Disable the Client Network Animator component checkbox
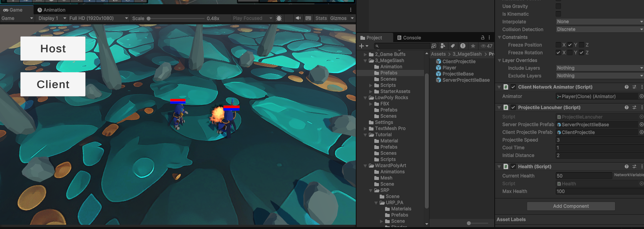The height and width of the screenshot is (229, 644). pos(513,87)
